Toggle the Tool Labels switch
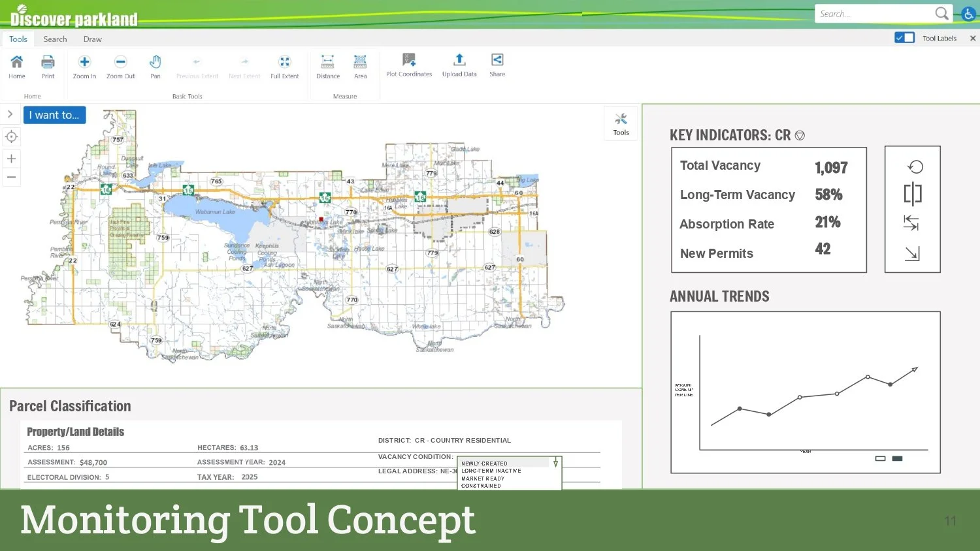The width and height of the screenshot is (980, 551). pyautogui.click(x=904, y=38)
